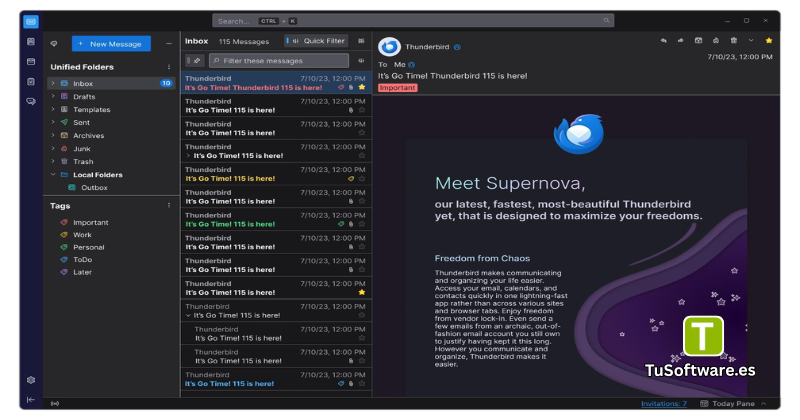This screenshot has width=800, height=420.
Task: Click the 'Freedom from Chaos' heading
Action: click(482, 258)
